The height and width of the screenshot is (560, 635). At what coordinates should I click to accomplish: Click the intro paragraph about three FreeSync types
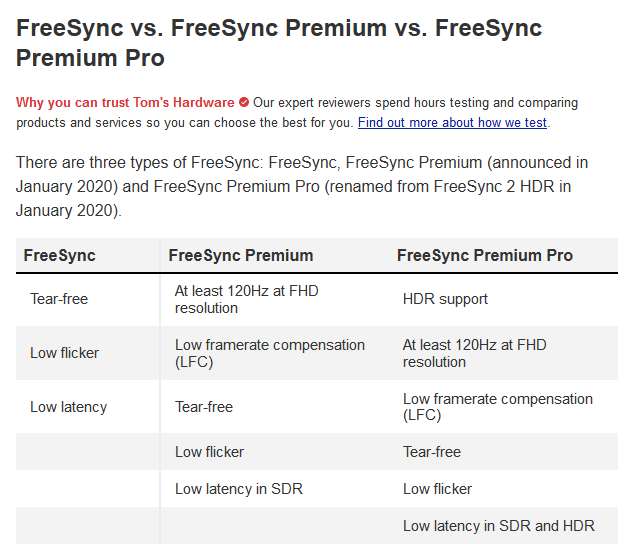click(x=302, y=186)
